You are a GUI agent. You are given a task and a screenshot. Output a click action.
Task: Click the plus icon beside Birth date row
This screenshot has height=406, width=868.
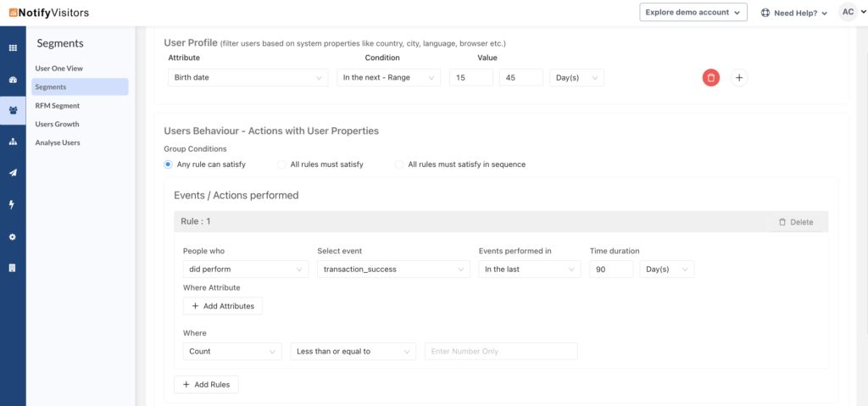point(739,78)
